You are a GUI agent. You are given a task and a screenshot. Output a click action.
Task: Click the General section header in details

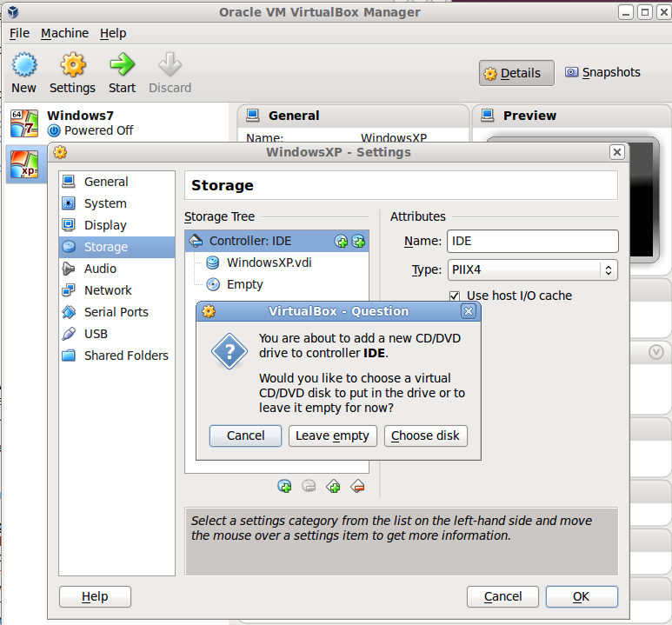(354, 116)
